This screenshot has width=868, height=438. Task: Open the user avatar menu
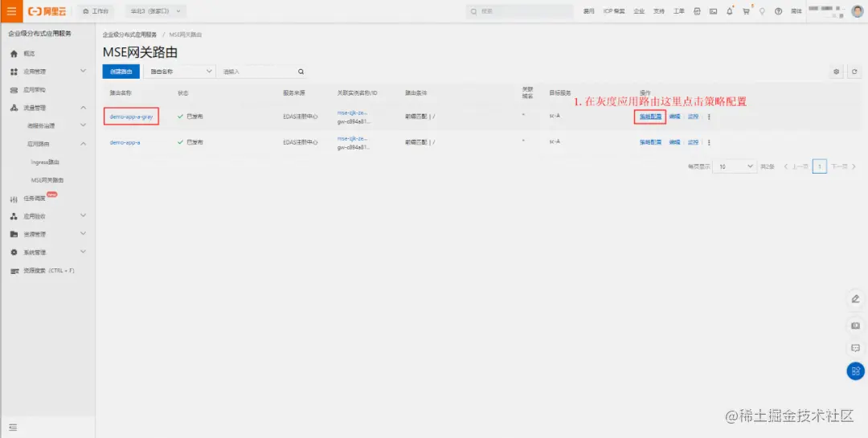(x=857, y=11)
